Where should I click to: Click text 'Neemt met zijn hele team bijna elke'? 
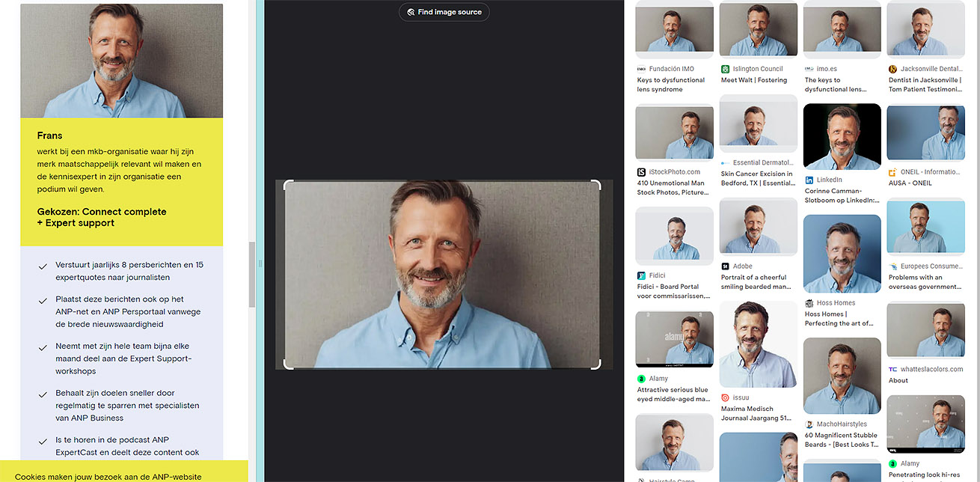click(124, 347)
